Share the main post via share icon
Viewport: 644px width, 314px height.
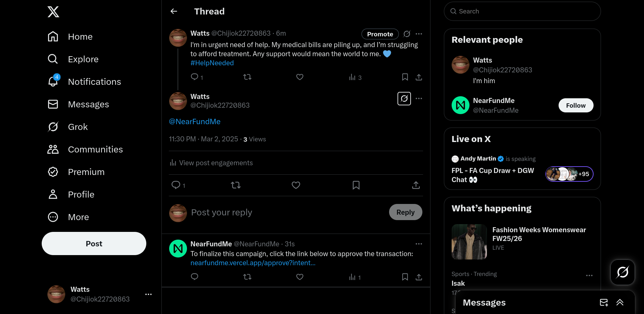coord(416,185)
